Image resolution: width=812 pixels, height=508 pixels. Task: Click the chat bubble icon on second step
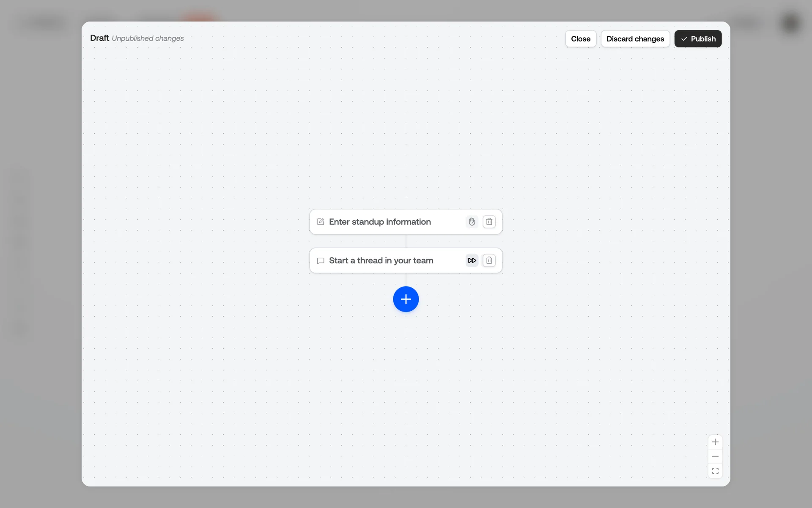321,261
